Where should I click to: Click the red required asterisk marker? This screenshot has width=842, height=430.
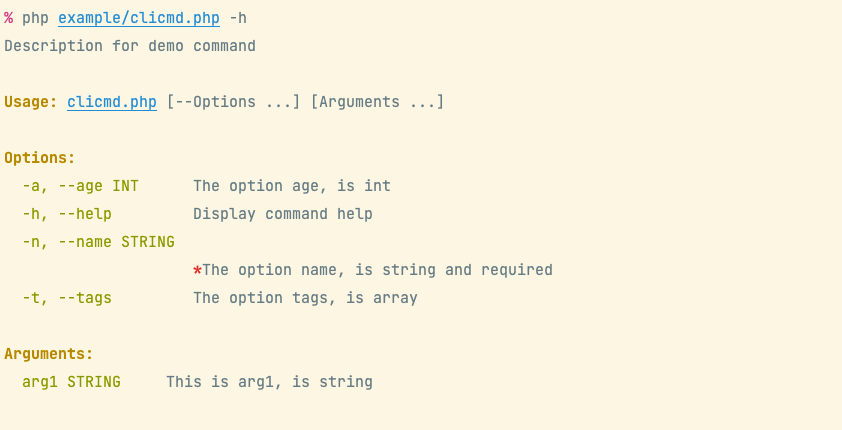(x=198, y=270)
